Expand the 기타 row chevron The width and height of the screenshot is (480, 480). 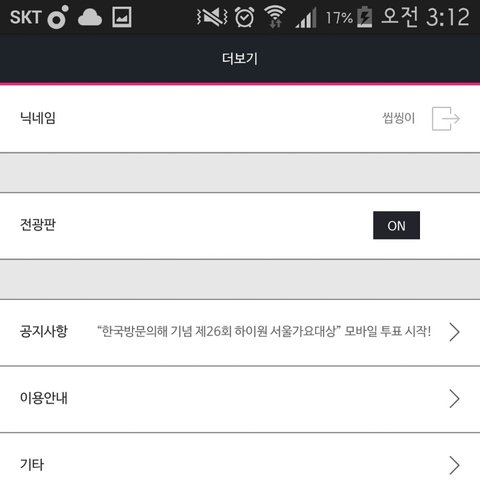(x=454, y=465)
